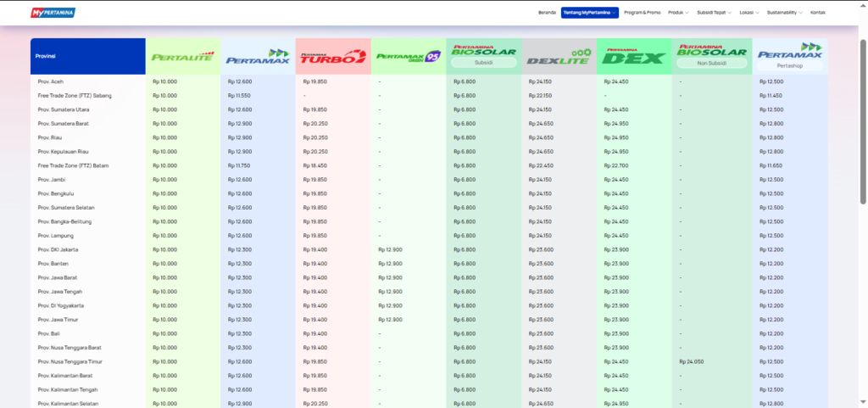Click the Pertalite fuel logo
The image size is (868, 408).
182,57
